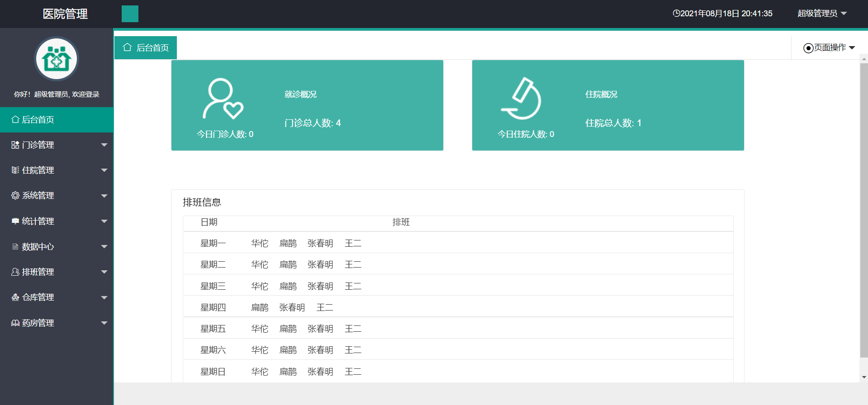
Task: Click the hospital logo avatar
Action: point(57,59)
